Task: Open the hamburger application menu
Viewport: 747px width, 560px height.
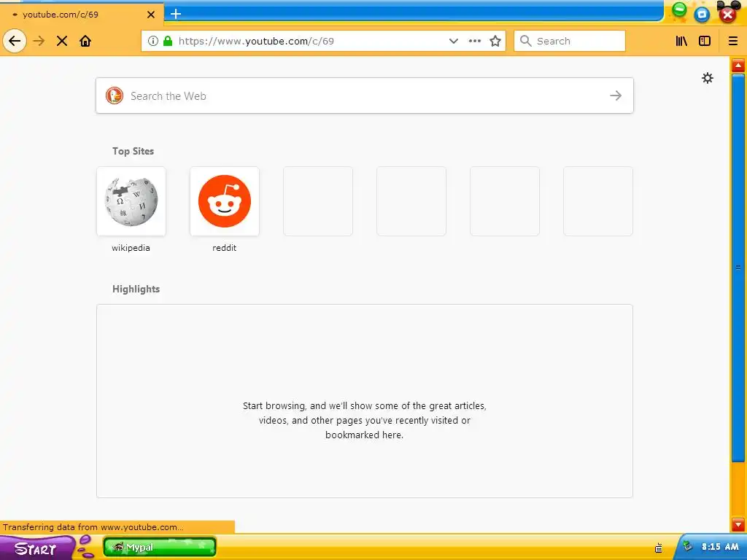Action: click(733, 41)
